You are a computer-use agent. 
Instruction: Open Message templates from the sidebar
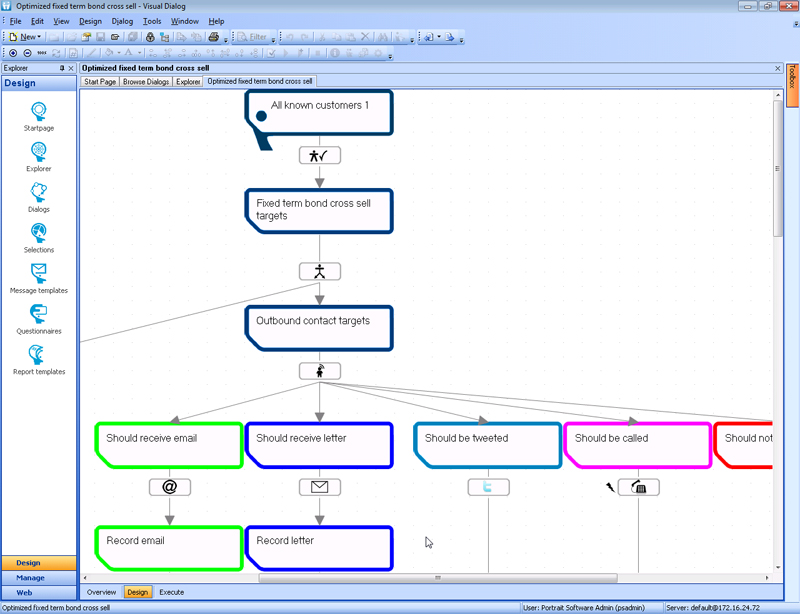[x=39, y=274]
